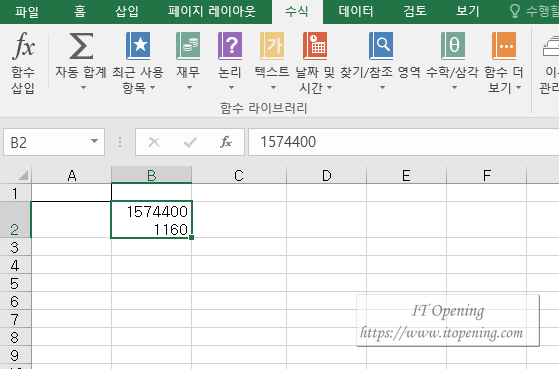Image resolution: width=559 pixels, height=369 pixels.
Task: Select column A header
Action: (x=72, y=175)
